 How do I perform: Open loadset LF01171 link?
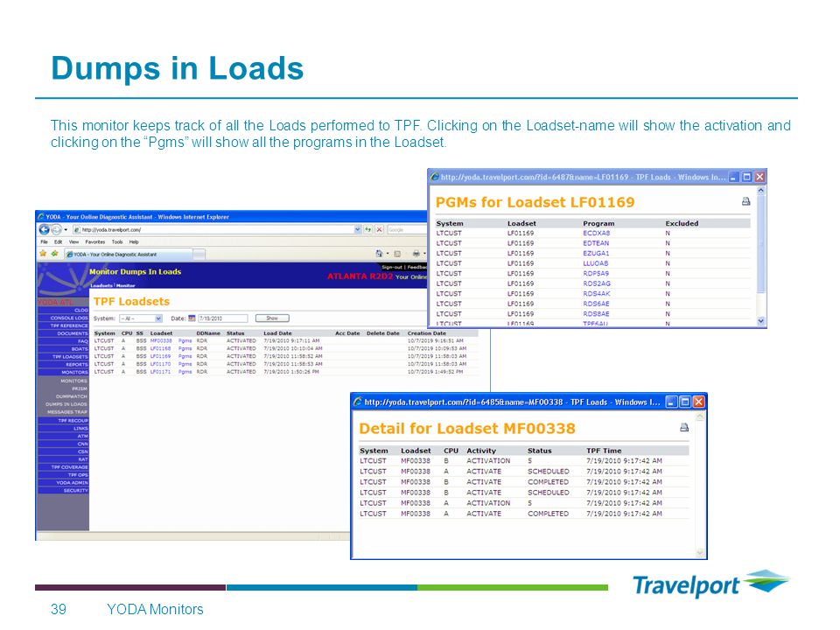pos(161,372)
